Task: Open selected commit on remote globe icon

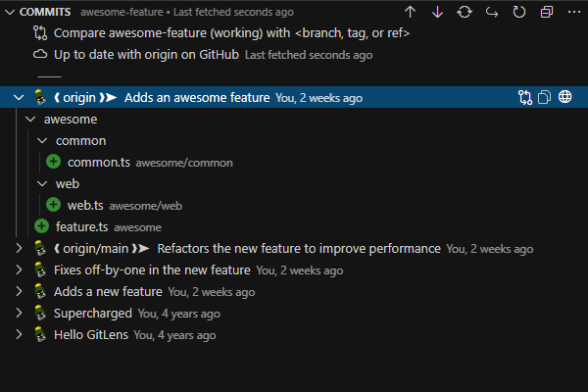Action: pos(565,97)
